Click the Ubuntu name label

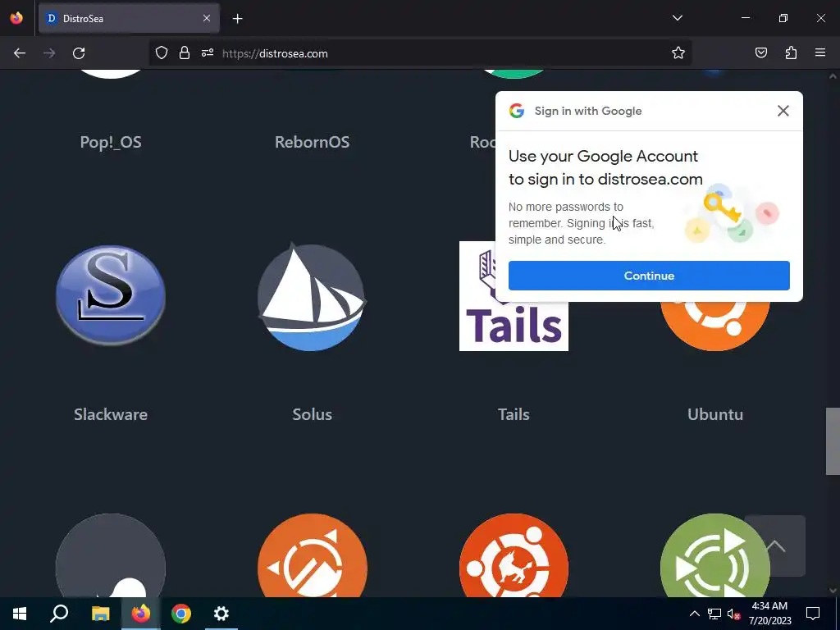715,414
